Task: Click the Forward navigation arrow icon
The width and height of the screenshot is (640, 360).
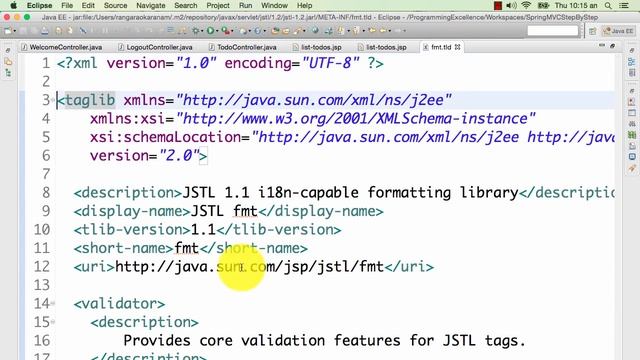Action: [398, 31]
